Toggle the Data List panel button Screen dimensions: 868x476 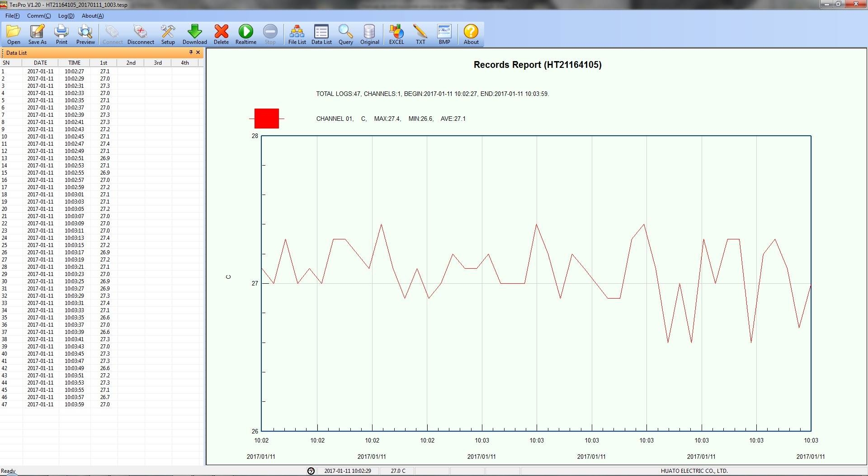[321, 34]
